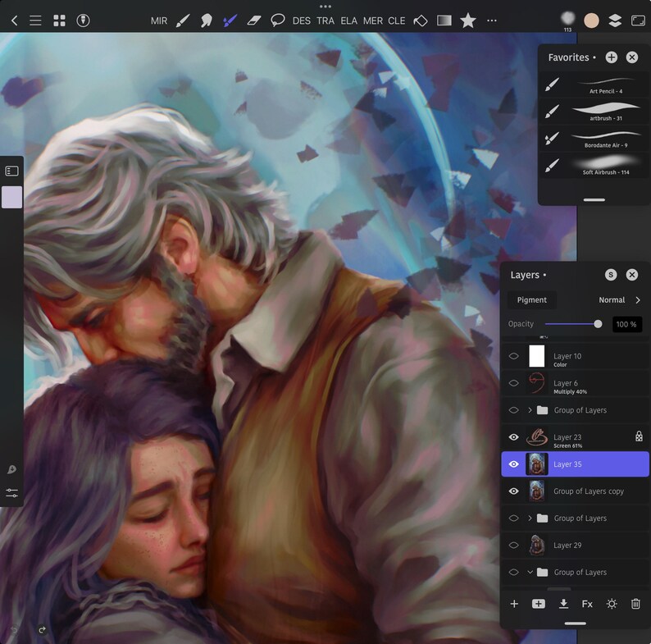This screenshot has height=644, width=651.
Task: Open the MIR tool in top bar
Action: click(x=159, y=21)
